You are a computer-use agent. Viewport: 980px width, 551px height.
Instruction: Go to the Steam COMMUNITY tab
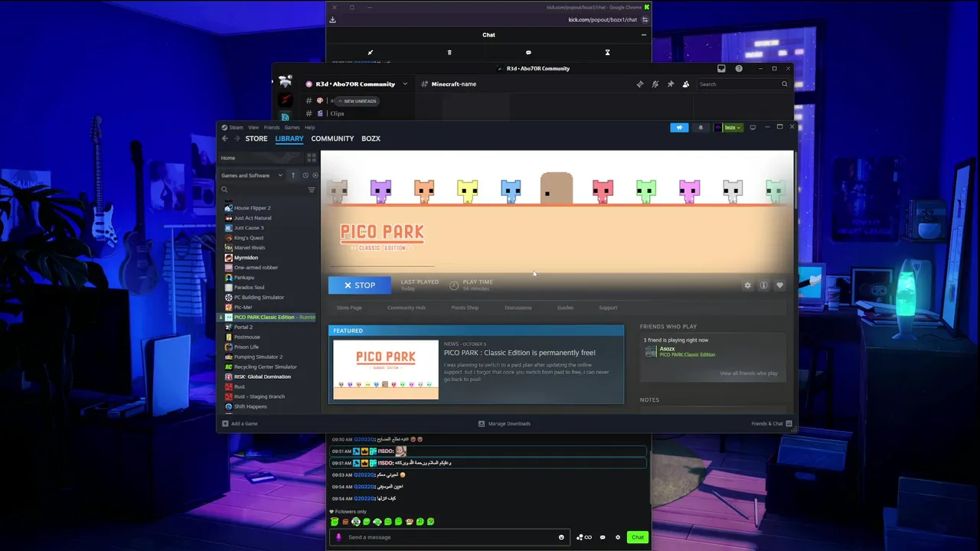tap(332, 139)
